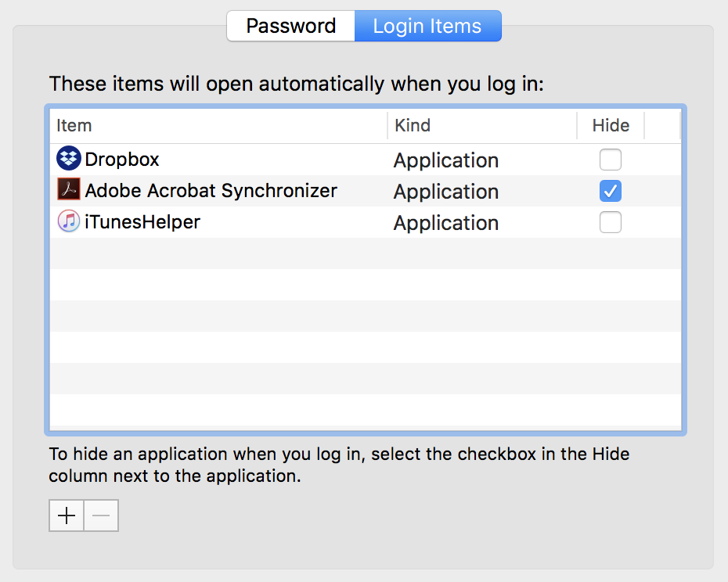This screenshot has height=582, width=728.
Task: Click Application kind in Dropbox row
Action: (x=446, y=160)
